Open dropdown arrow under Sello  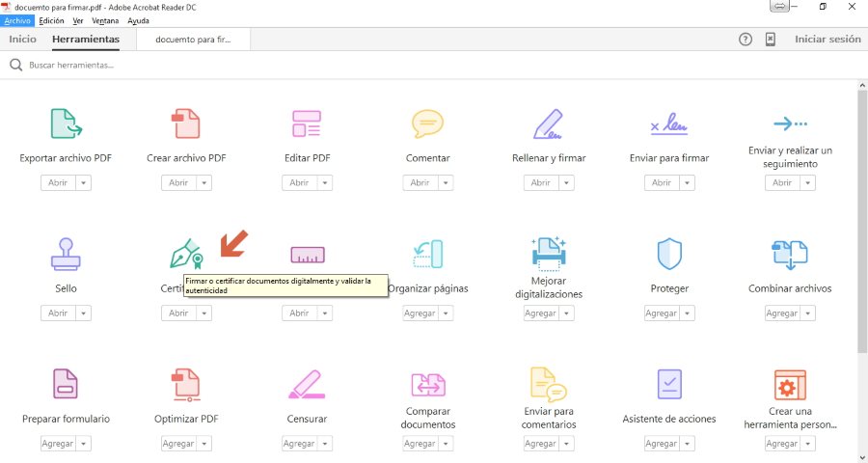pos(84,313)
